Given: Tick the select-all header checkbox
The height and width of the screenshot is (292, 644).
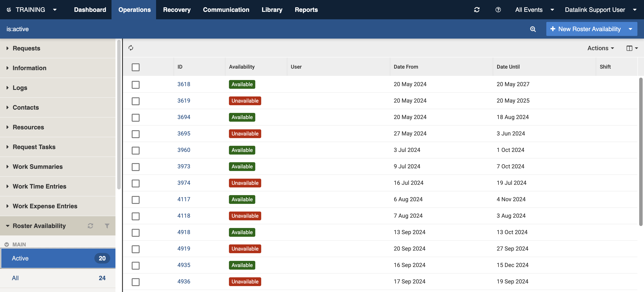Looking at the screenshot, I should click(135, 67).
